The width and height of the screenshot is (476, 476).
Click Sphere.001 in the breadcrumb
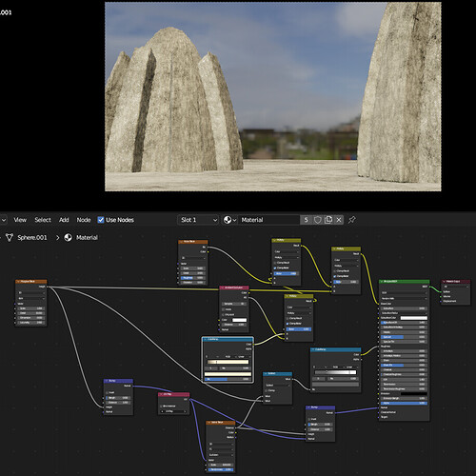point(32,238)
